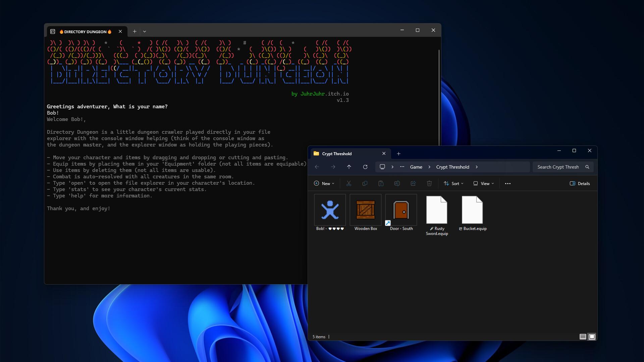Select the Crypt Threshold explorer tab
644x362 pixels.
click(336, 154)
